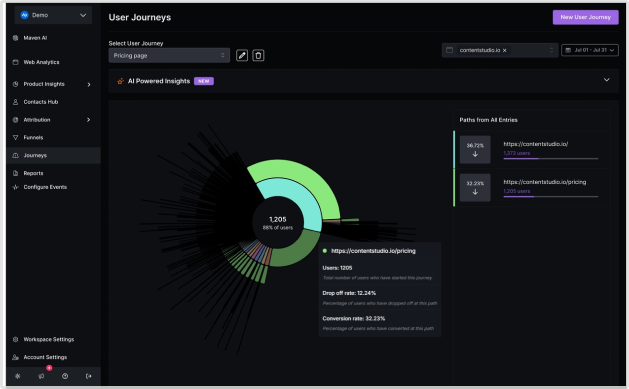Open the Funnels section
The width and height of the screenshot is (629, 389).
pyautogui.click(x=33, y=138)
